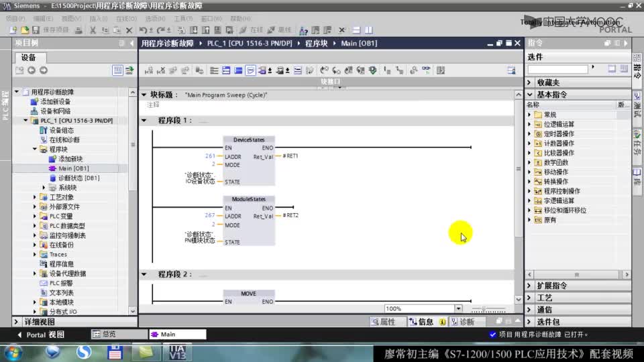
Task: Collapse 程序段 2 network
Action: pos(144,274)
